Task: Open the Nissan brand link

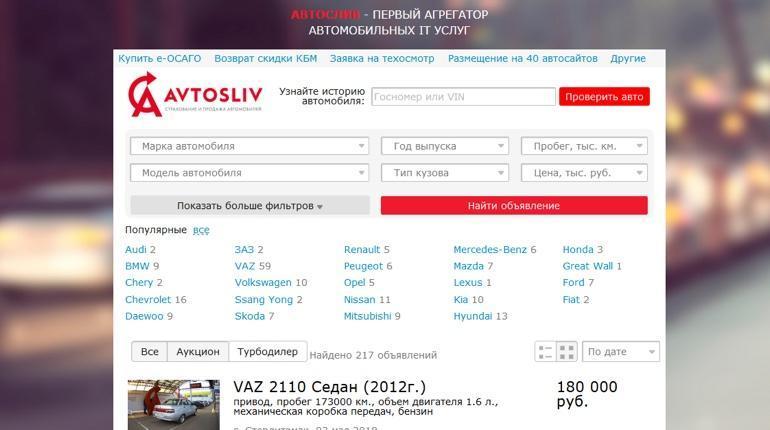Action: coord(359,299)
